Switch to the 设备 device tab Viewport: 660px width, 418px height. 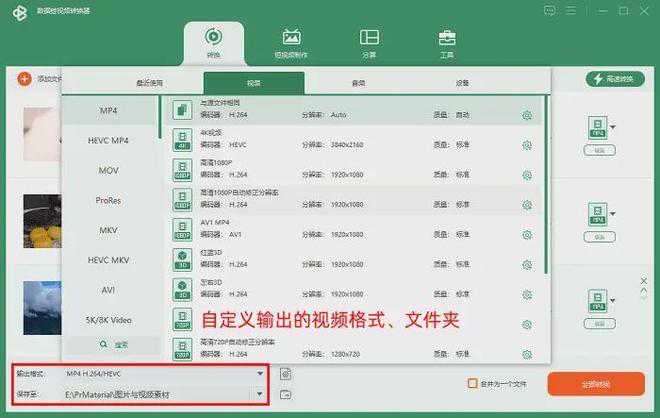(x=462, y=83)
